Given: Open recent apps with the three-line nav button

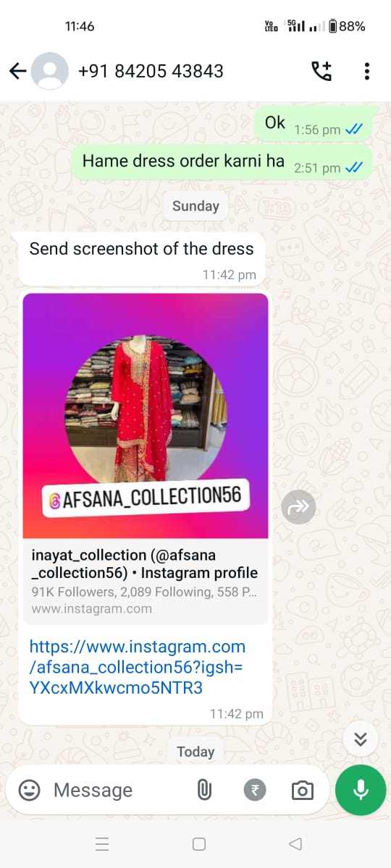Looking at the screenshot, I should [x=102, y=844].
